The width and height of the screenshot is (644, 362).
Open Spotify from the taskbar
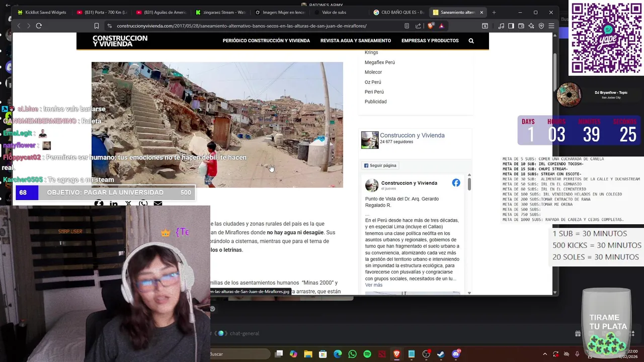367,354
